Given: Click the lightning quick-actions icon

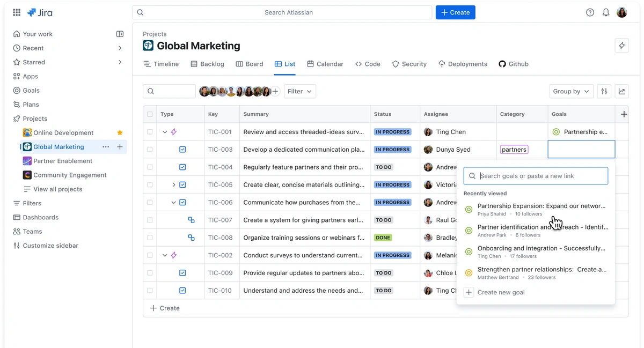Looking at the screenshot, I should pyautogui.click(x=621, y=46).
